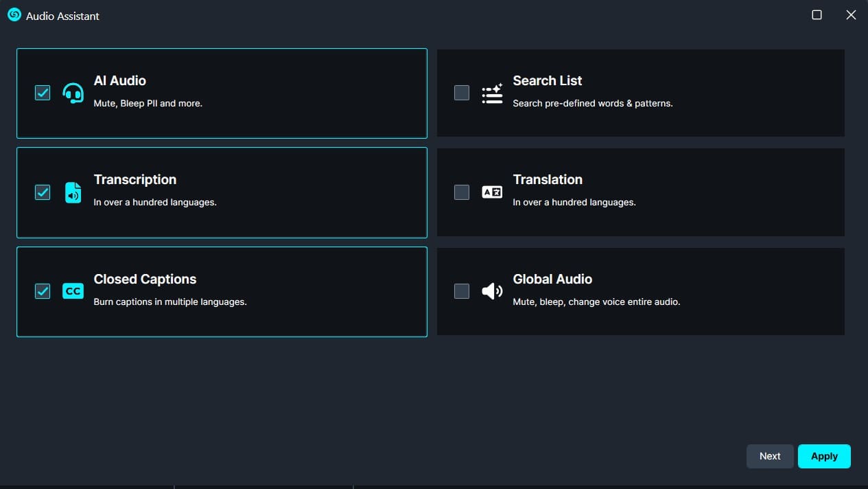Screen dimensions: 868x489
Task: Untick the Closed Captions checkbox
Action: [43, 291]
